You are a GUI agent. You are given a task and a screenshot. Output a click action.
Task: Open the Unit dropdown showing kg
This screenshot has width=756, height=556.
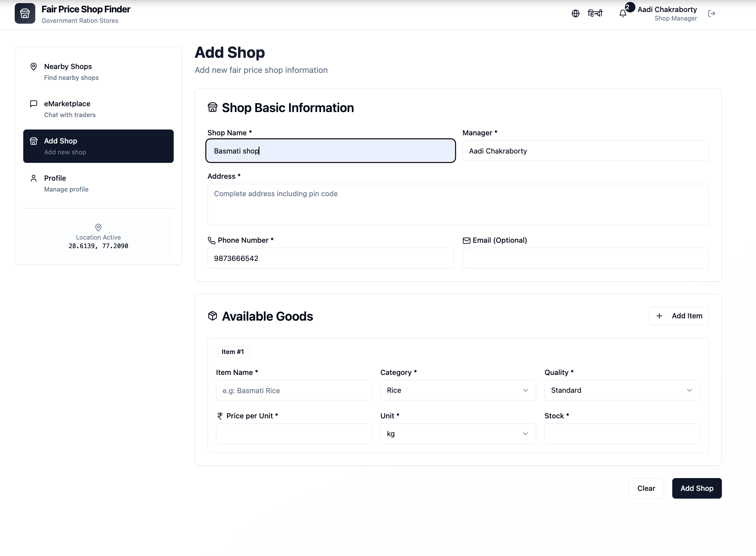tap(457, 434)
